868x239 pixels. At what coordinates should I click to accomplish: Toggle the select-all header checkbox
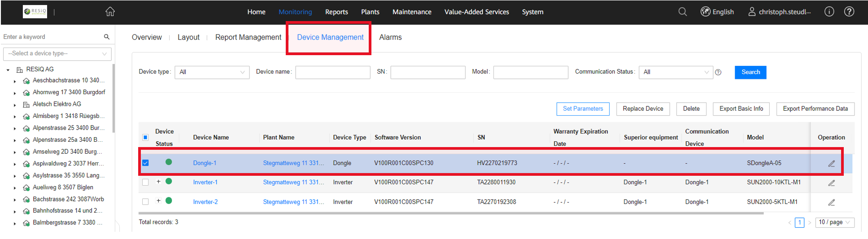[145, 137]
